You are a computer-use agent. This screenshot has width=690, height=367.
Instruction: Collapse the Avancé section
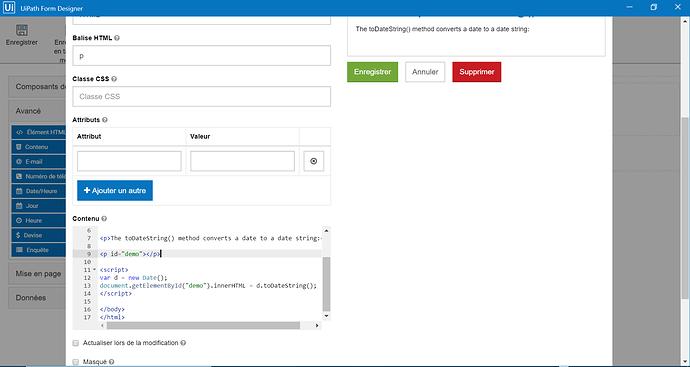(37, 111)
